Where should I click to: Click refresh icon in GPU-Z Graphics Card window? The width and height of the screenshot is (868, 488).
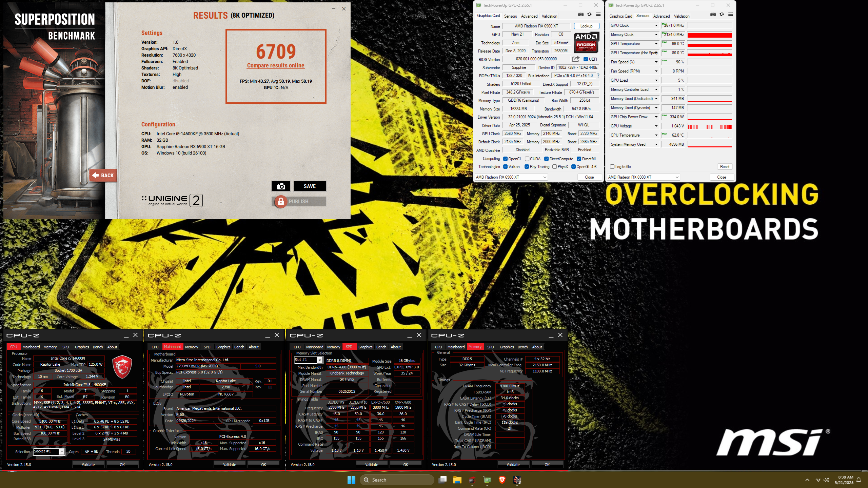click(590, 14)
